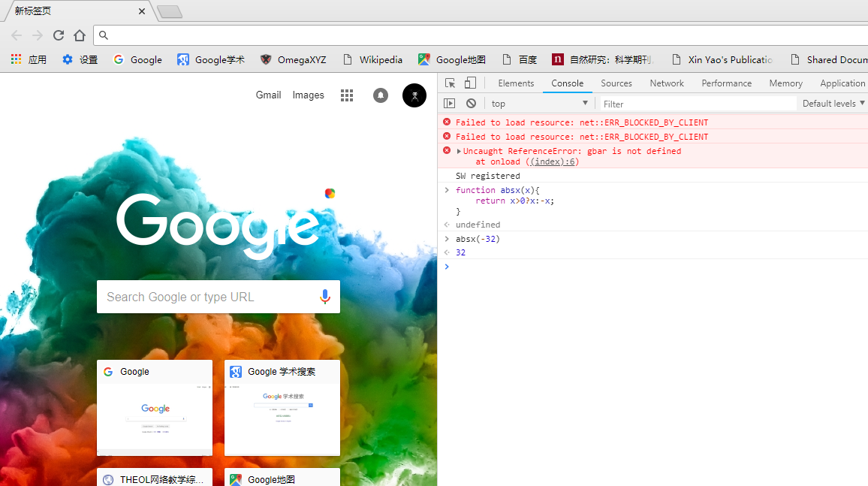Show the console sidebar
The image size is (868, 486).
point(450,104)
